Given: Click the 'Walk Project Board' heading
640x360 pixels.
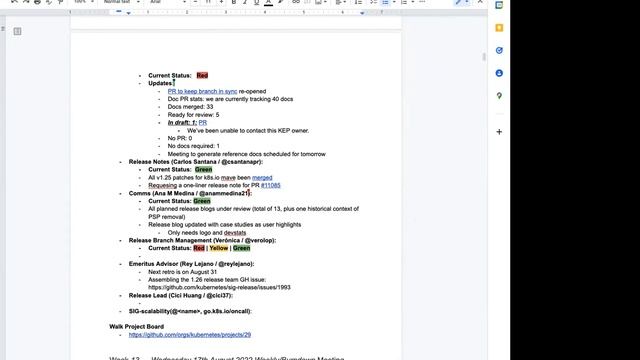Looking at the screenshot, I should (x=136, y=327).
